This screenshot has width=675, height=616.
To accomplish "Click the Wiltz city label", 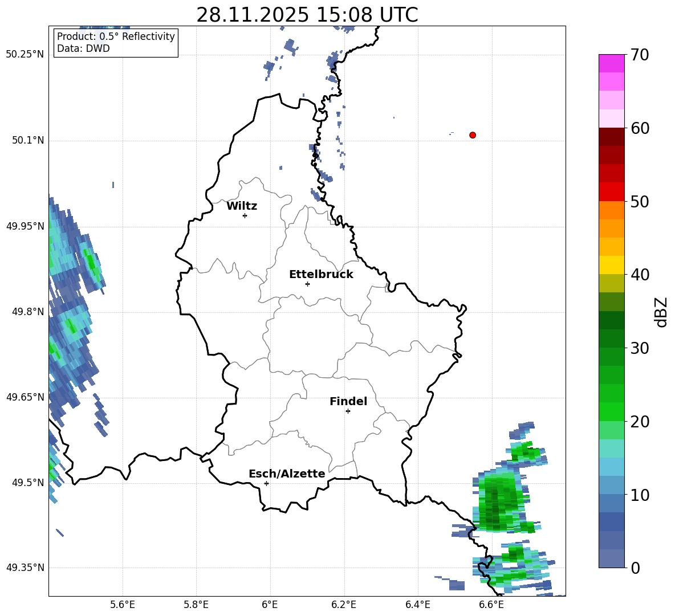I will (x=242, y=206).
